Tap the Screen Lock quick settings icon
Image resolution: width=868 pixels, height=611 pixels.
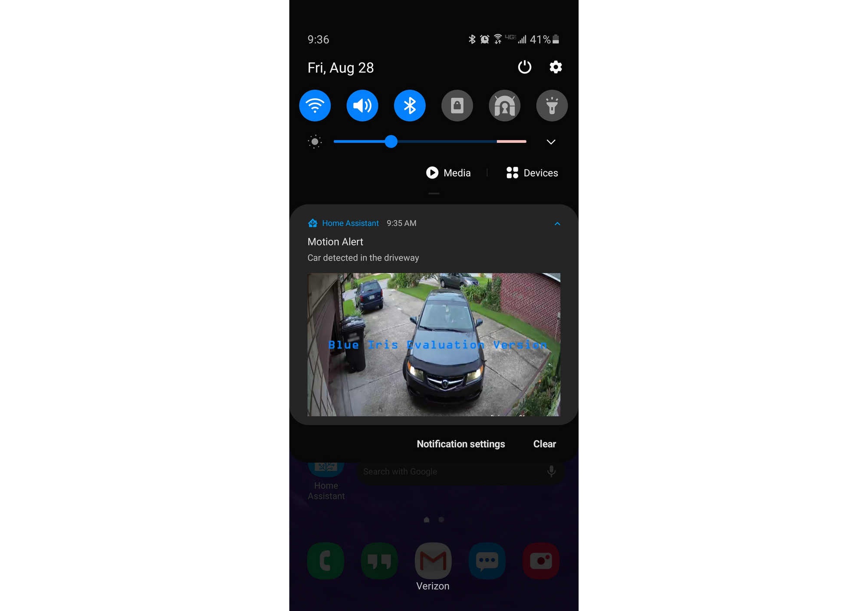coord(457,106)
